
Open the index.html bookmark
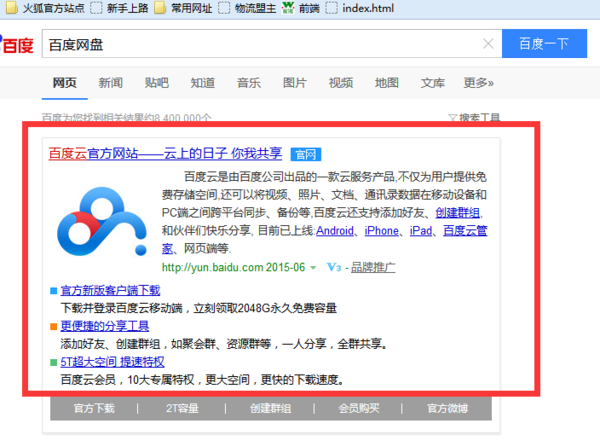coord(360,8)
